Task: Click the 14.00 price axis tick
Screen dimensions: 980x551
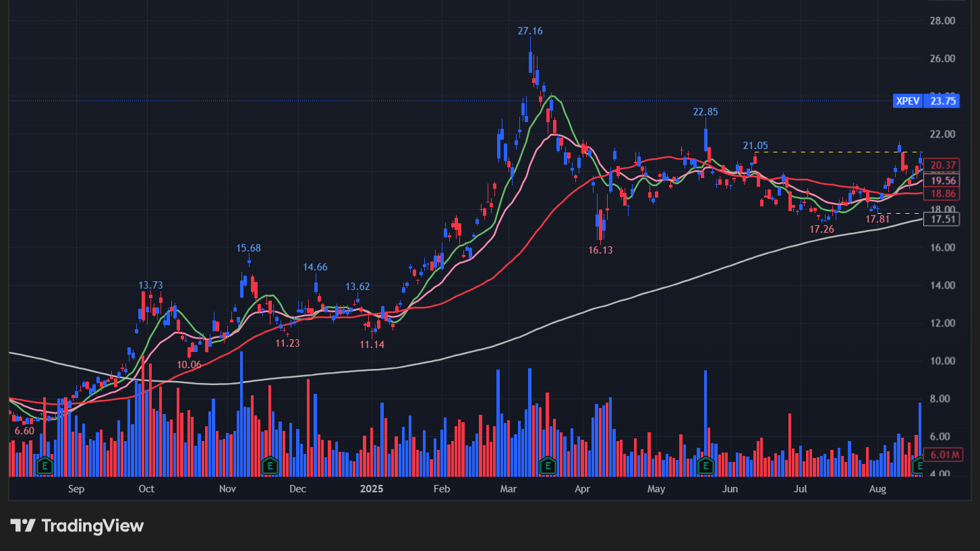Action: coord(942,285)
